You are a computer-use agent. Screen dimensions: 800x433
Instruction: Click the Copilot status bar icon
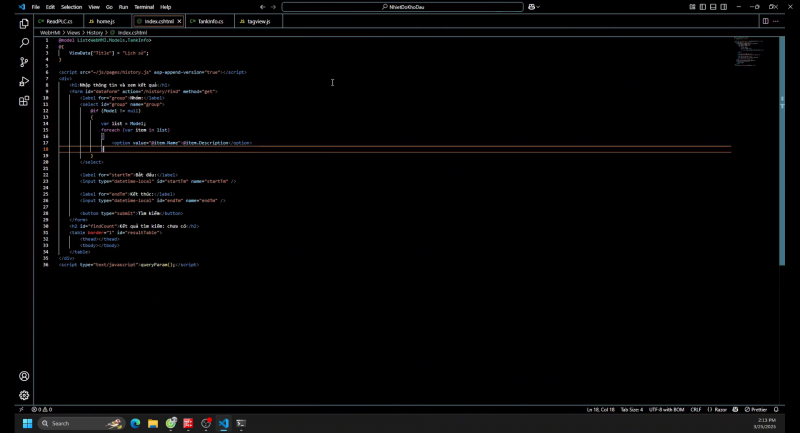(735, 410)
